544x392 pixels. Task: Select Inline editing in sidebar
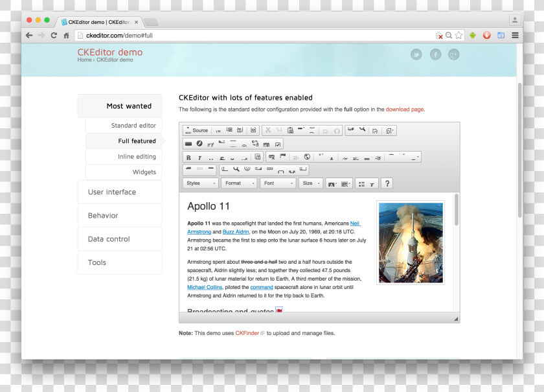(124, 157)
